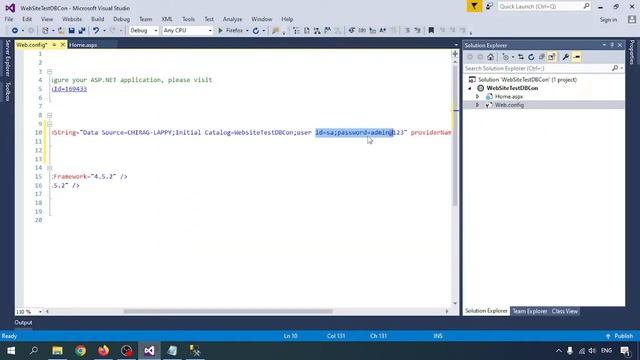This screenshot has width=640, height=360.
Task: Open the Firefox browser target dropdown arrow
Action: coord(247,31)
